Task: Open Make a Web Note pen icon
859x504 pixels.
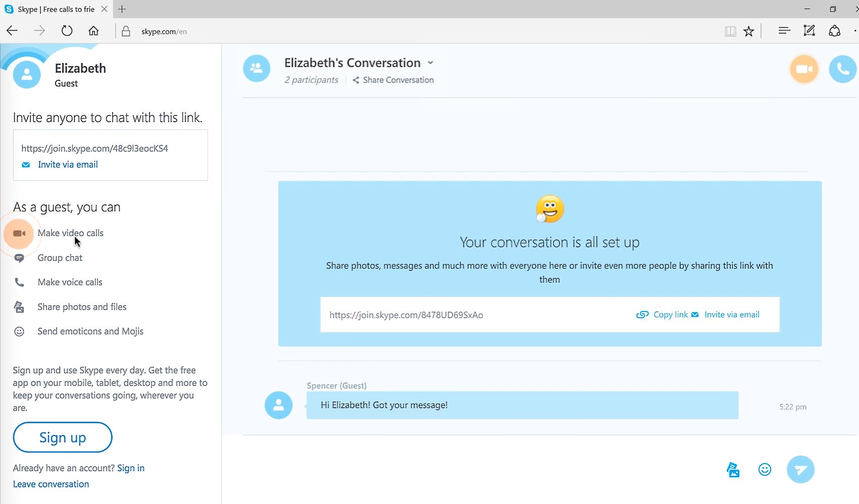Action: click(x=809, y=31)
